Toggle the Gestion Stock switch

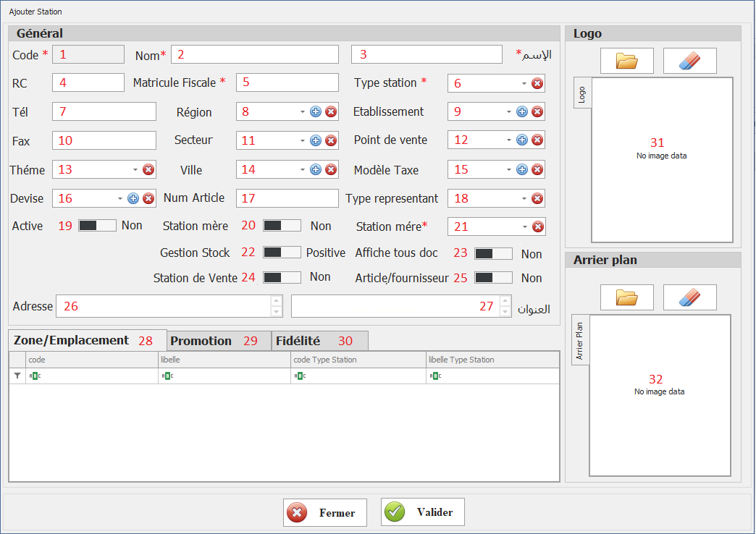(x=282, y=253)
